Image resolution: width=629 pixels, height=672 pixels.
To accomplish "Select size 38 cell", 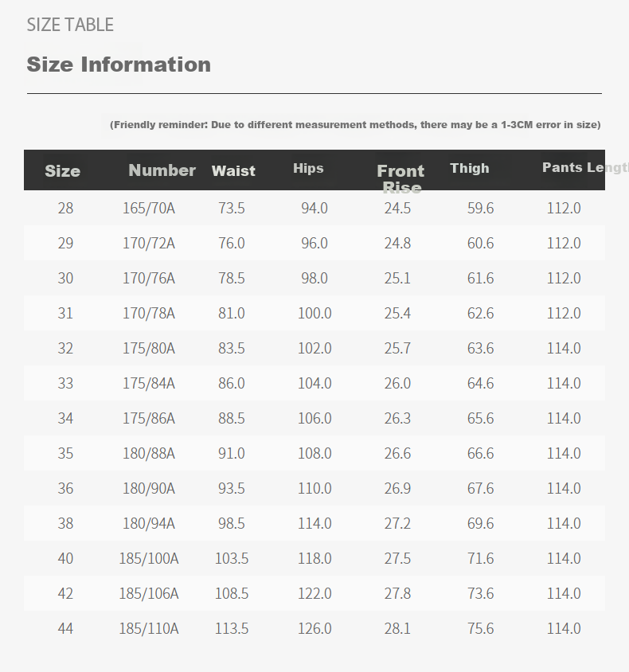I will point(65,524).
